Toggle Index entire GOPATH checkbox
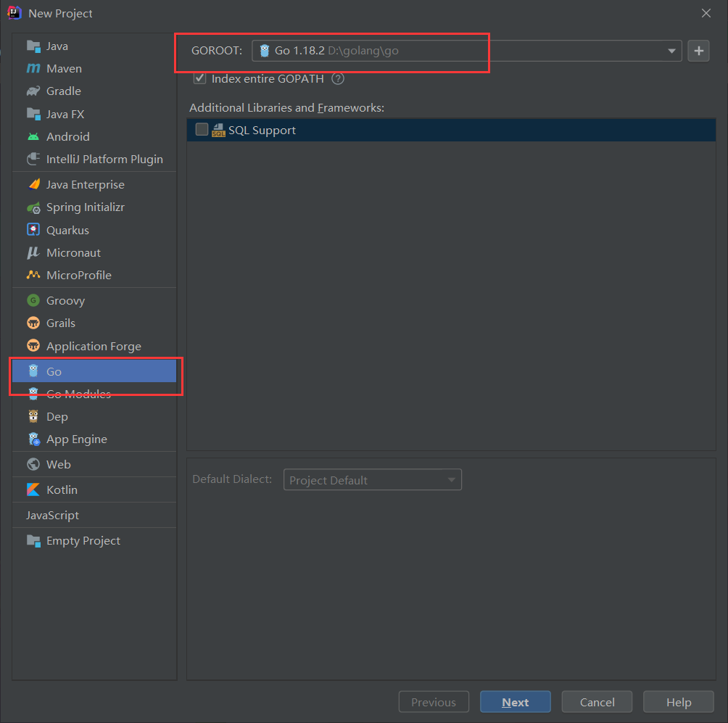This screenshot has height=723, width=728. pos(199,78)
